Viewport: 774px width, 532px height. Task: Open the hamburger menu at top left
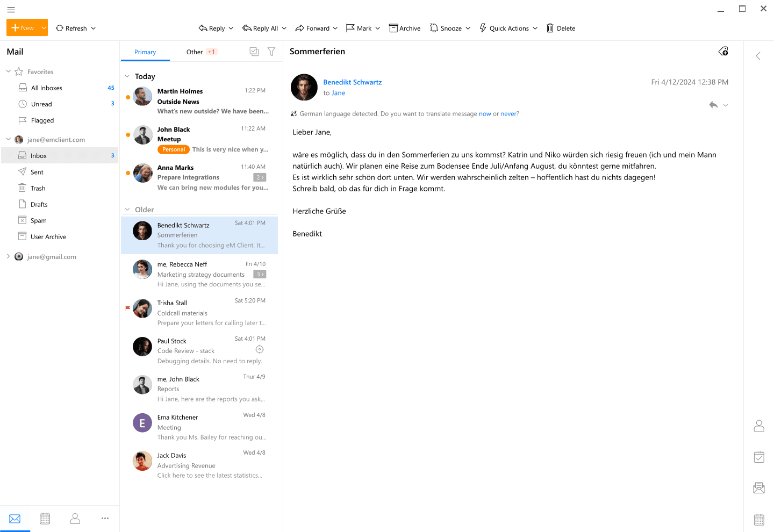(11, 9)
